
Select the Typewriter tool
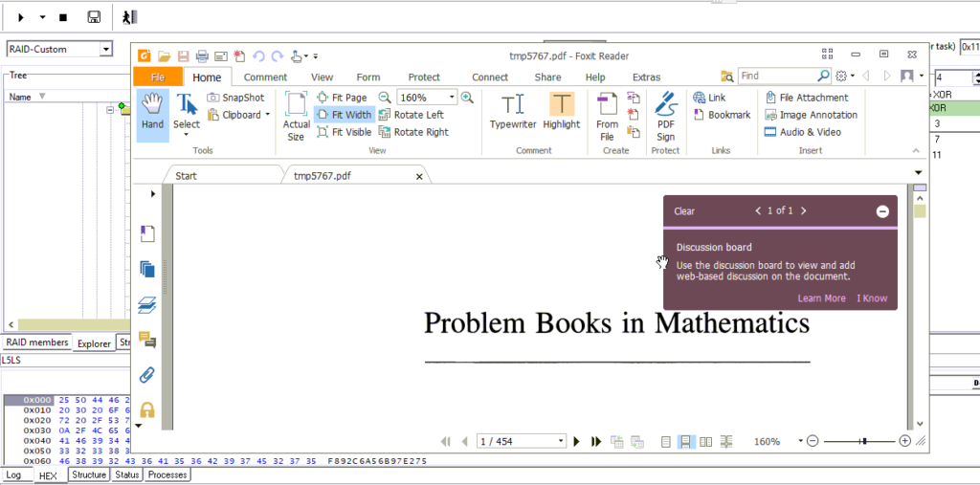[513, 111]
